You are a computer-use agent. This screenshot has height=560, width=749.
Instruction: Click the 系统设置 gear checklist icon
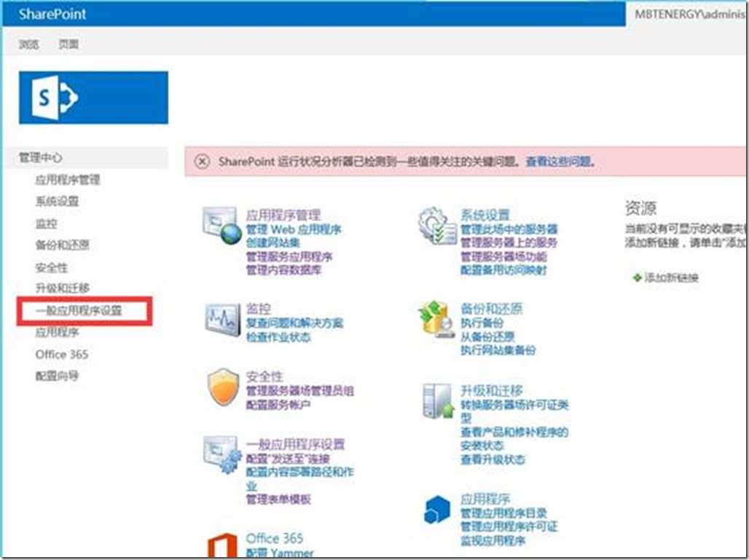[437, 225]
